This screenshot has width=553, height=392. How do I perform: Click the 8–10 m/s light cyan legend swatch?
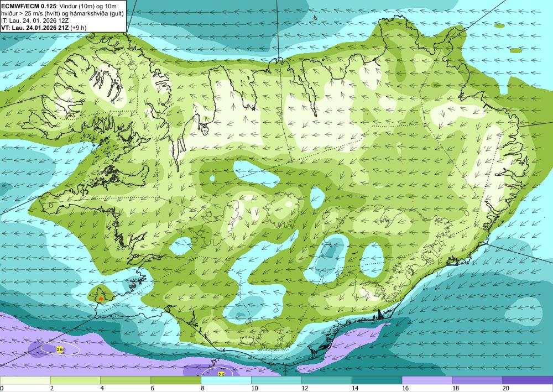pyautogui.click(x=226, y=380)
